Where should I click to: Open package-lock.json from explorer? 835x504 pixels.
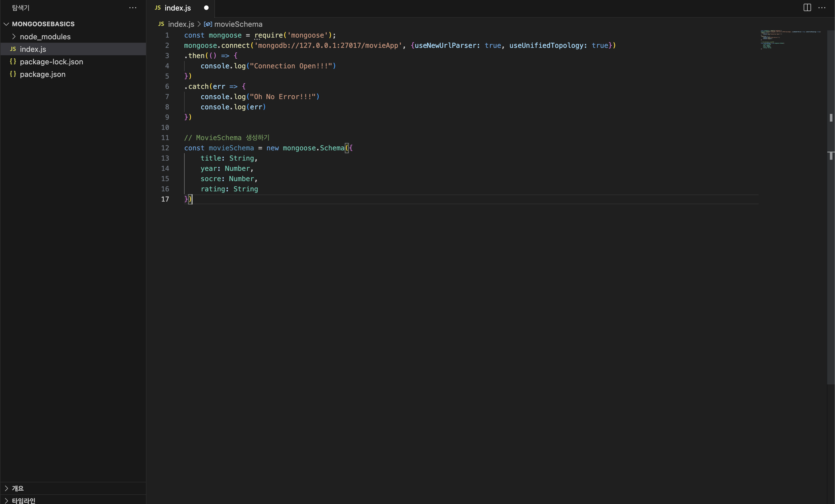[52, 62]
